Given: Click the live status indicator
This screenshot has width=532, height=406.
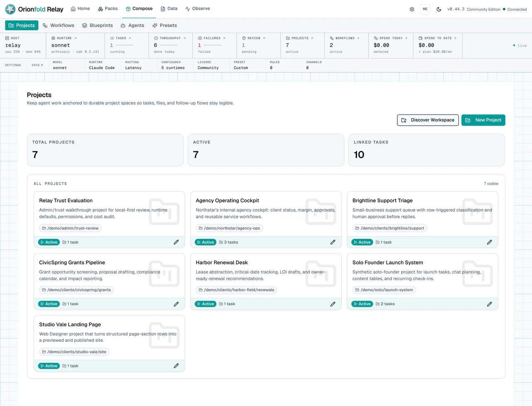Looking at the screenshot, I should [x=520, y=46].
